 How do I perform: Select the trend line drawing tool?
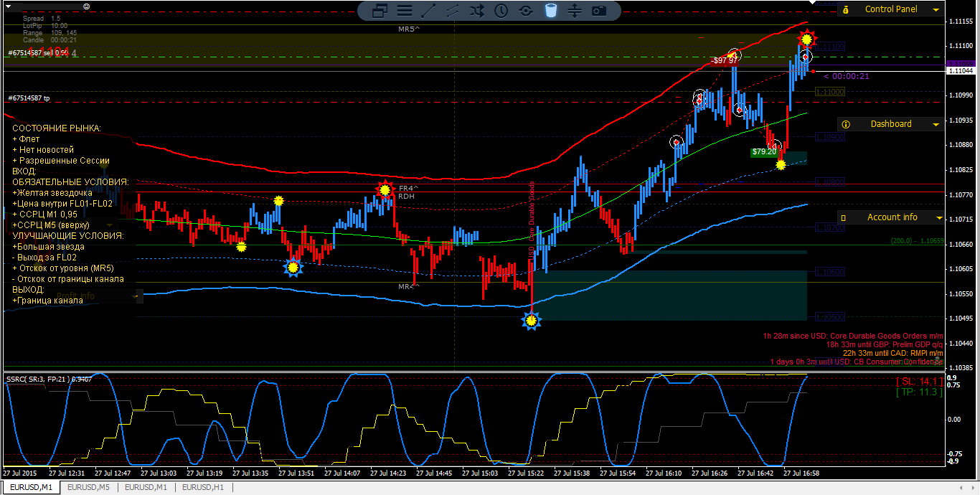(428, 11)
